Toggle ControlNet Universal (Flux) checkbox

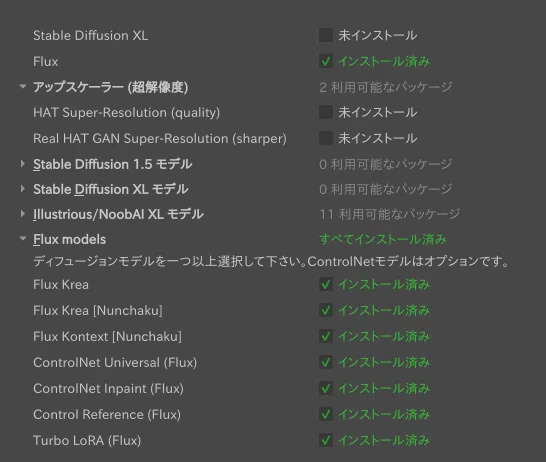coord(326,362)
